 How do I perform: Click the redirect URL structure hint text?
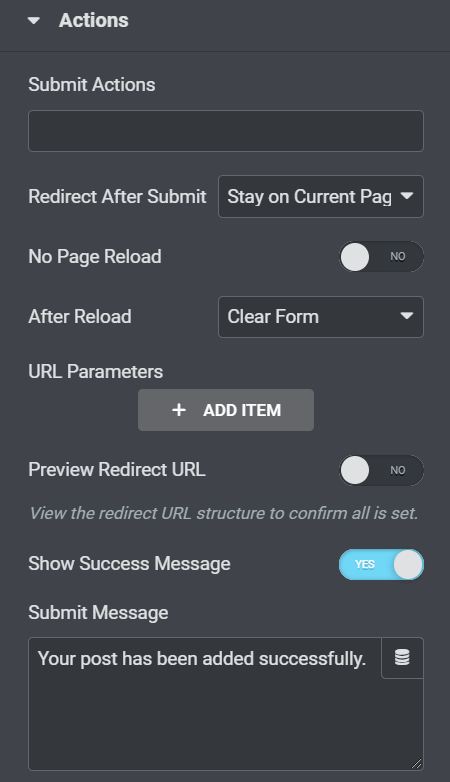tap(224, 513)
